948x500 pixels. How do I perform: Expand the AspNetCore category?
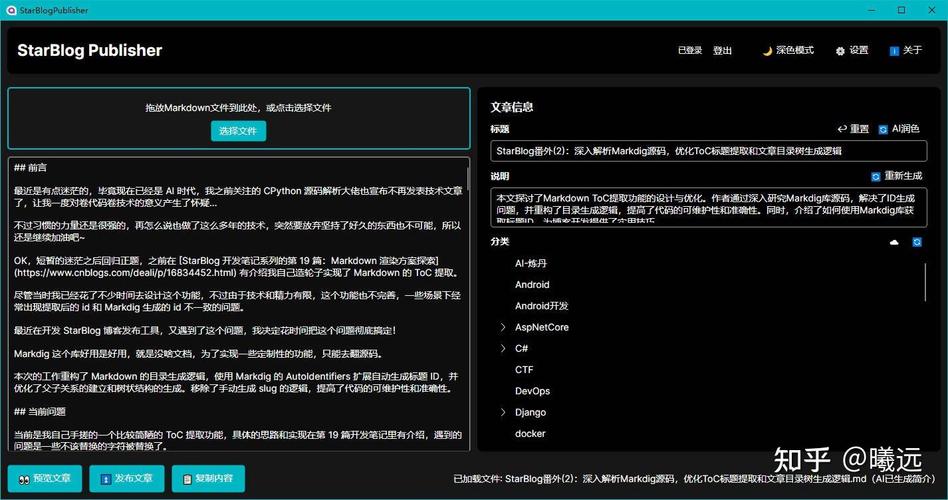(502, 327)
